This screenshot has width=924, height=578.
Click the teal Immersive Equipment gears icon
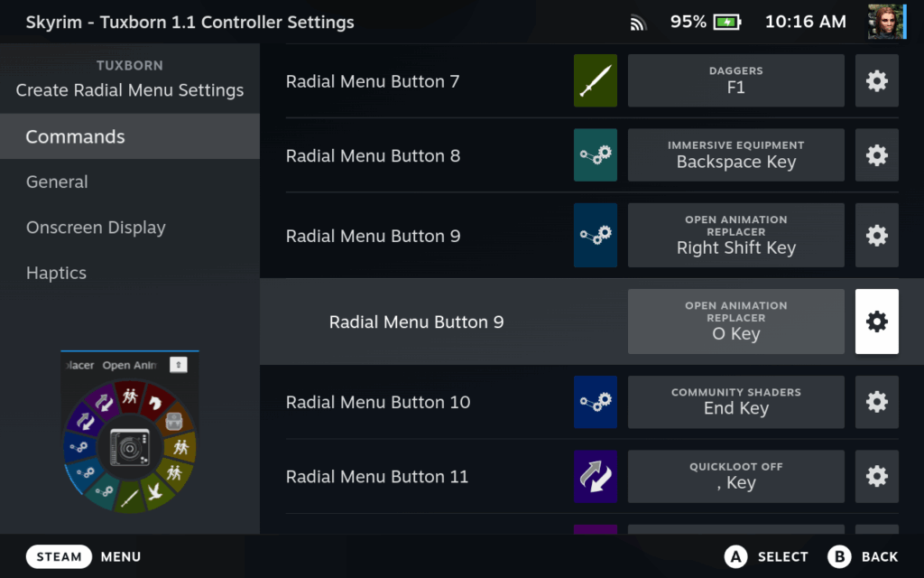coord(595,154)
